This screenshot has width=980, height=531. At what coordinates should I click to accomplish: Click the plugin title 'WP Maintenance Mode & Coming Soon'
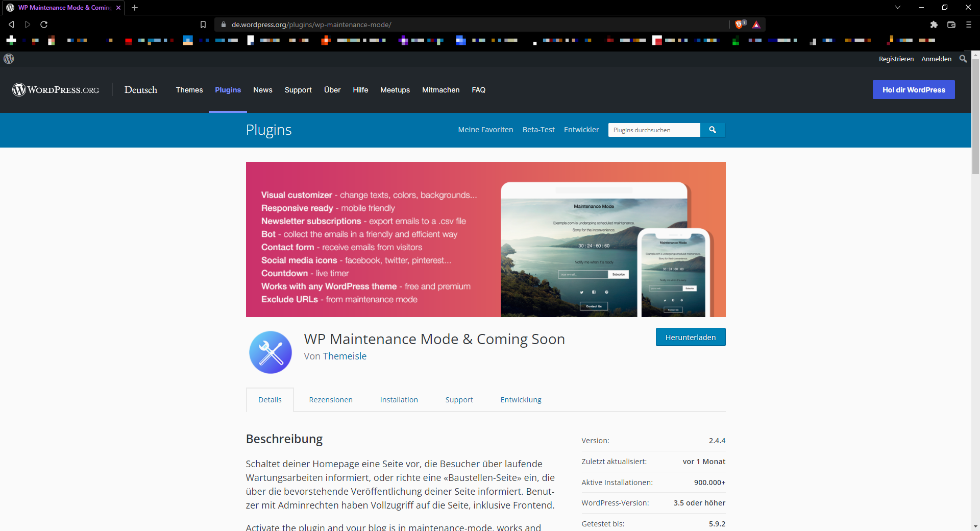pyautogui.click(x=434, y=339)
